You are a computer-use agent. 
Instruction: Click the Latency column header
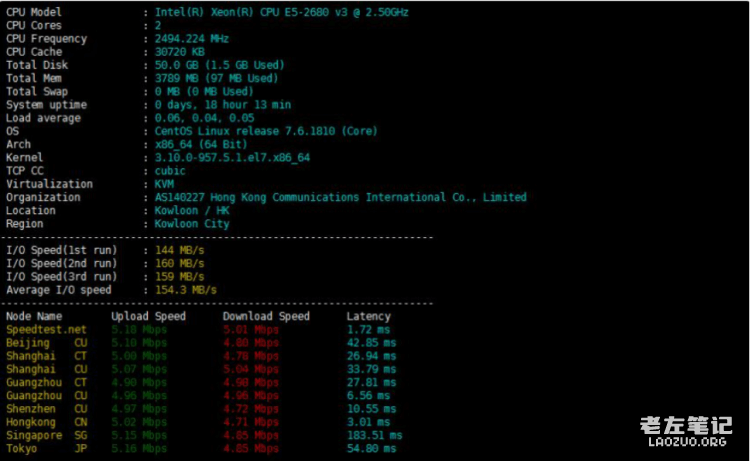point(368,316)
